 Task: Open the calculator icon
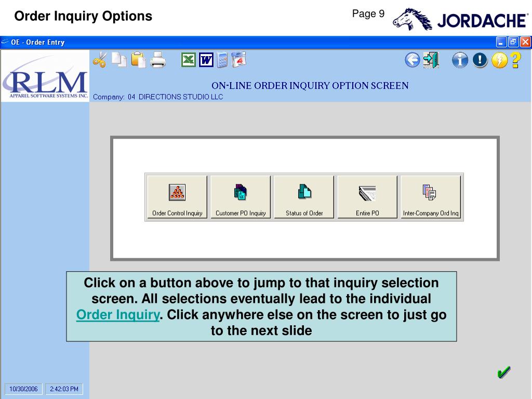(222, 60)
